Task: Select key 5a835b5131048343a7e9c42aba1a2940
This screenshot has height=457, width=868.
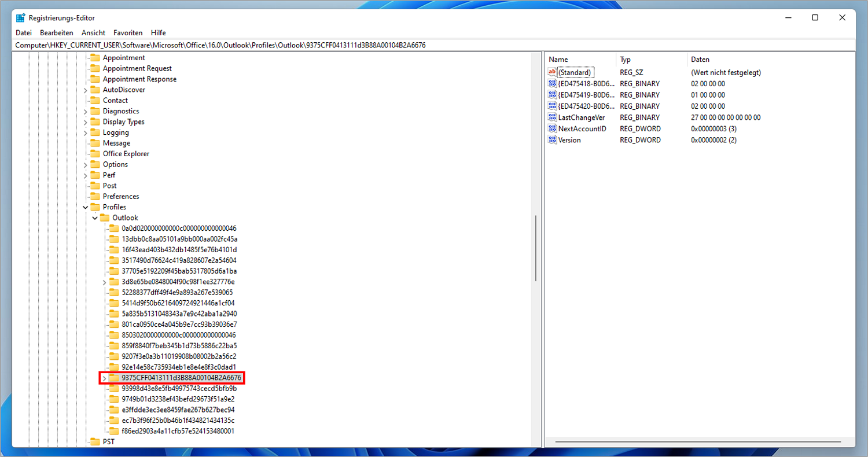Action: coord(179,314)
